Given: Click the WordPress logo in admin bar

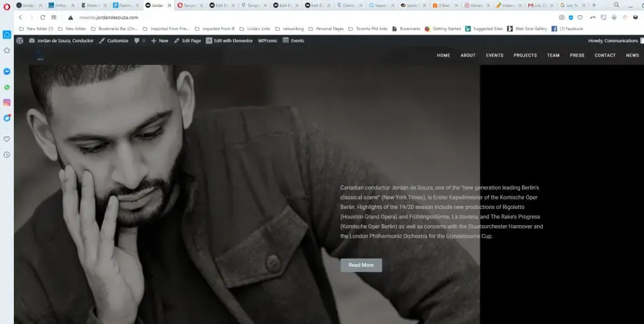Looking at the screenshot, I should coord(20,41).
